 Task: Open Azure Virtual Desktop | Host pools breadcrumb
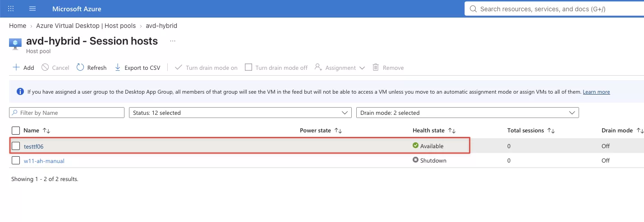[x=86, y=26]
